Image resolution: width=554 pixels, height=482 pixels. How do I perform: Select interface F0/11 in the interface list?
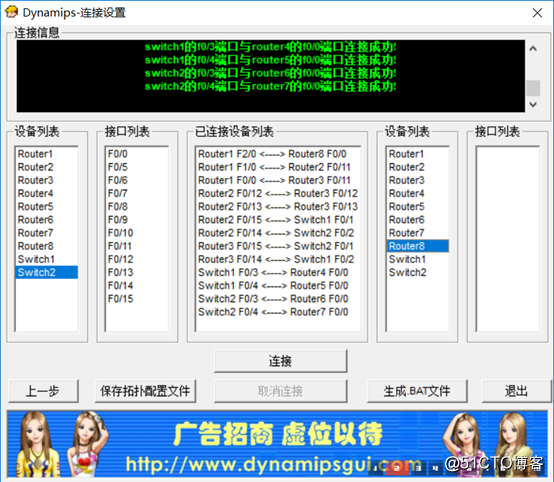click(x=136, y=246)
